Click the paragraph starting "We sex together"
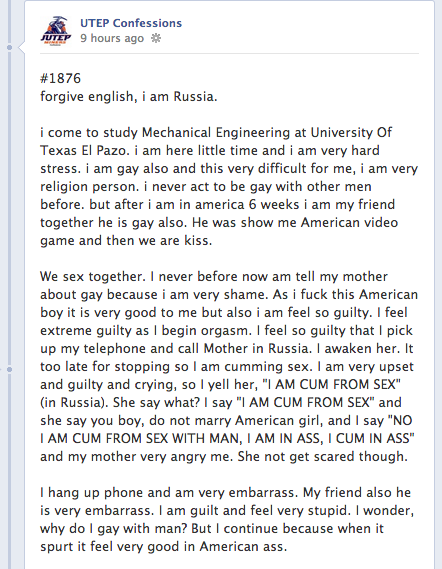The width and height of the screenshot is (442, 569). (229, 367)
